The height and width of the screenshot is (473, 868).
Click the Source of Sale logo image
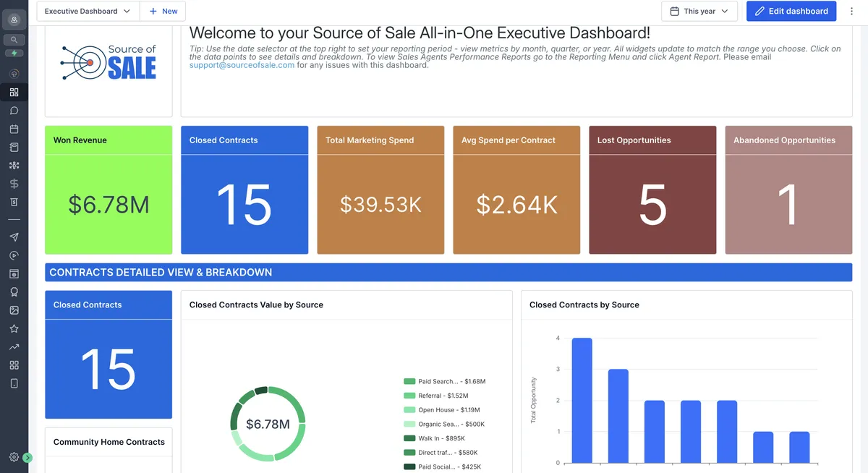pos(109,62)
